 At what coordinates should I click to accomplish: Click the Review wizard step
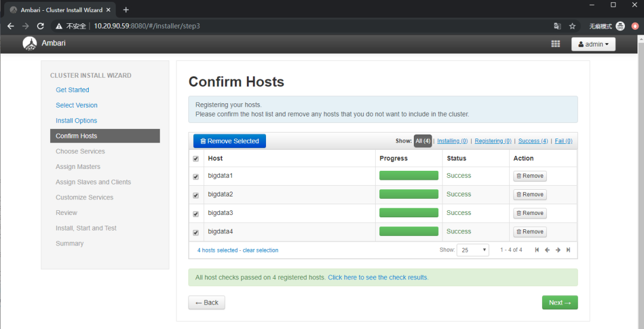pyautogui.click(x=67, y=213)
